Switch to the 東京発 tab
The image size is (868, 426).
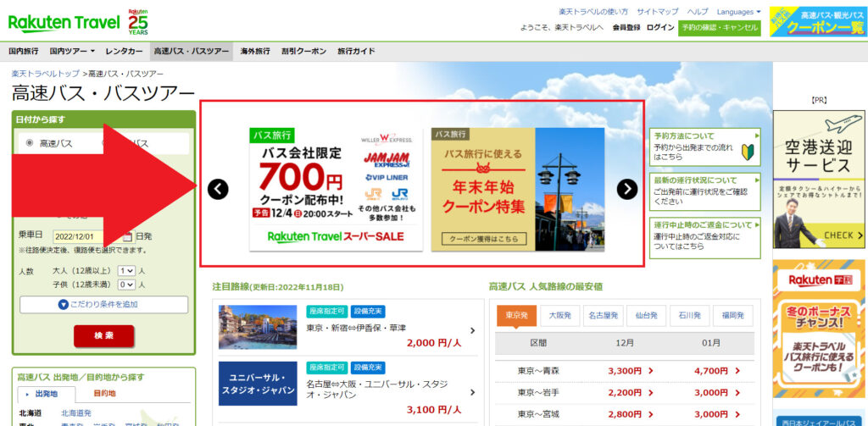point(516,315)
